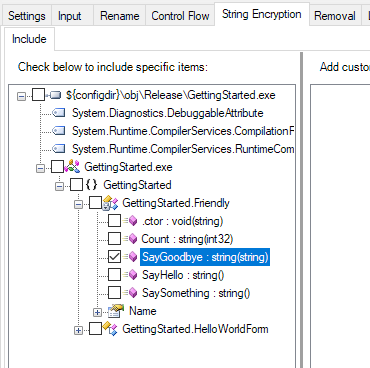Check the Count : string(int32) checkbox
This screenshot has width=370, height=368.
tap(114, 239)
